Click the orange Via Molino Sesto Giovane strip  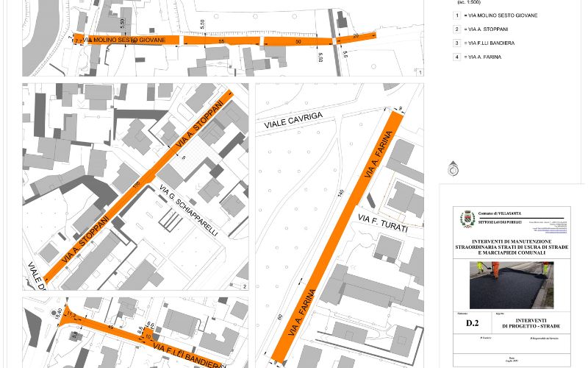[220, 40]
